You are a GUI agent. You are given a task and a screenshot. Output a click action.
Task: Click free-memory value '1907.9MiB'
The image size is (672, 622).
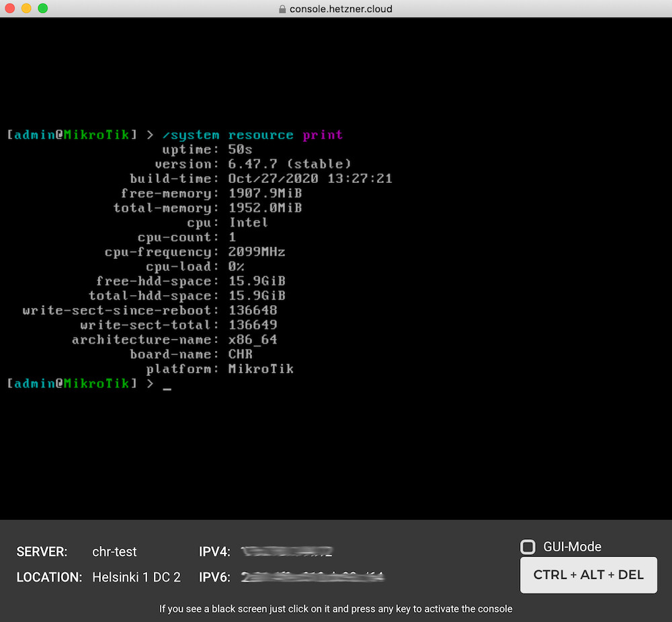pos(265,193)
